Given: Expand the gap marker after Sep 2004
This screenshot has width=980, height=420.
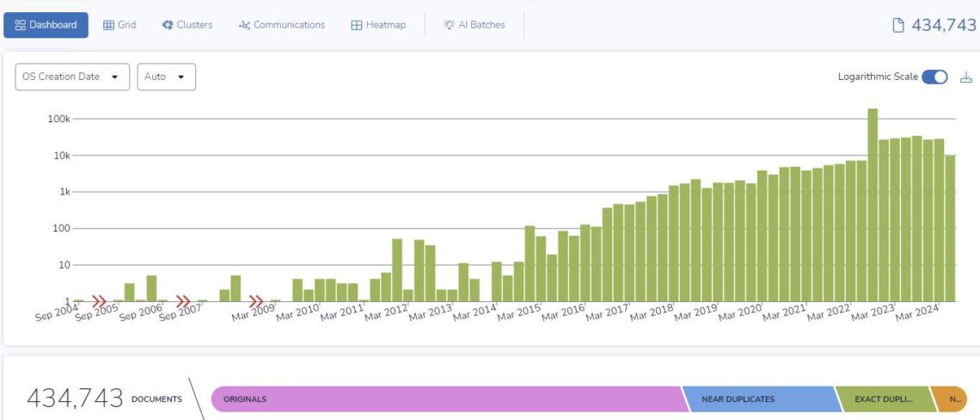Looking at the screenshot, I should pos(100,301).
